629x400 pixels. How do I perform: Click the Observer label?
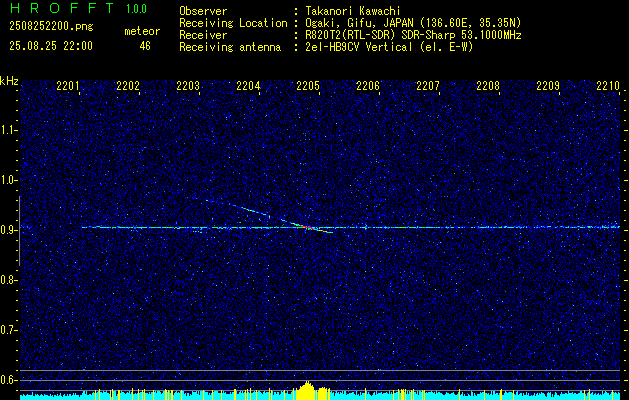point(203,11)
